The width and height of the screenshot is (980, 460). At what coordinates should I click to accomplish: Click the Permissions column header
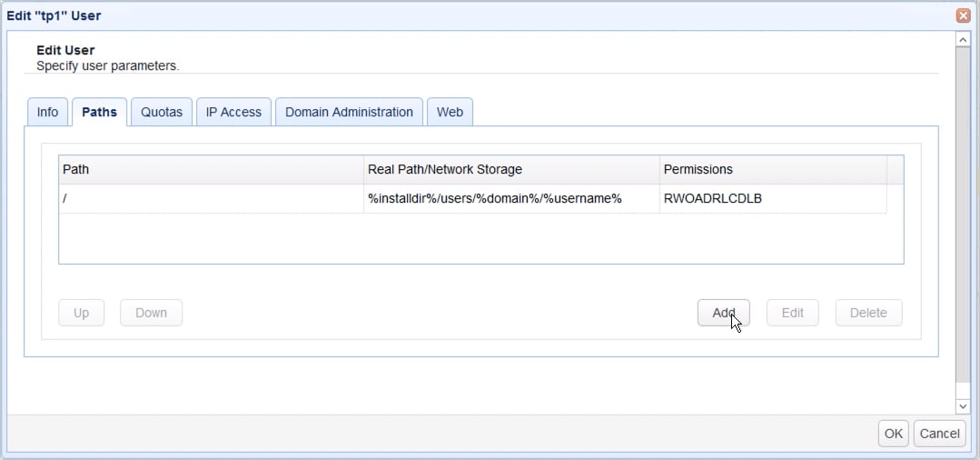[772, 169]
